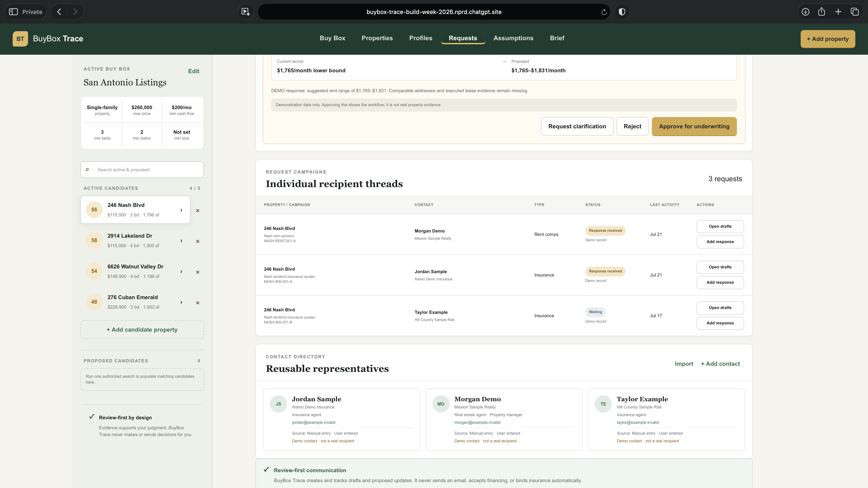Select the 56 score badge for Nash Blvd
The width and height of the screenshot is (868, 488).
point(94,209)
